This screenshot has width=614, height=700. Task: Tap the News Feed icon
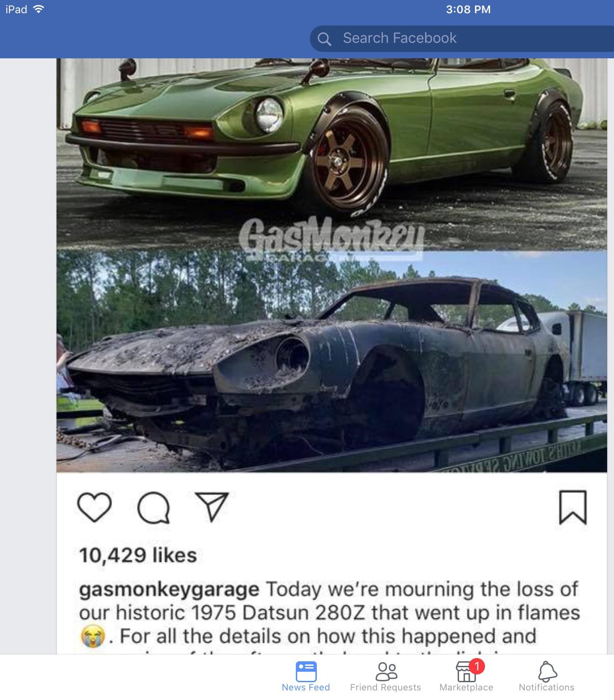(306, 671)
